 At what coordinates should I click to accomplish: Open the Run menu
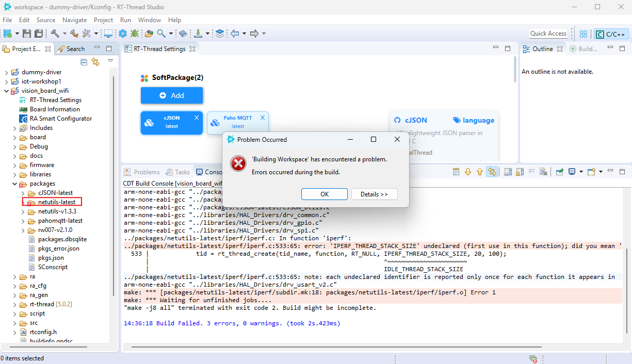tap(125, 20)
